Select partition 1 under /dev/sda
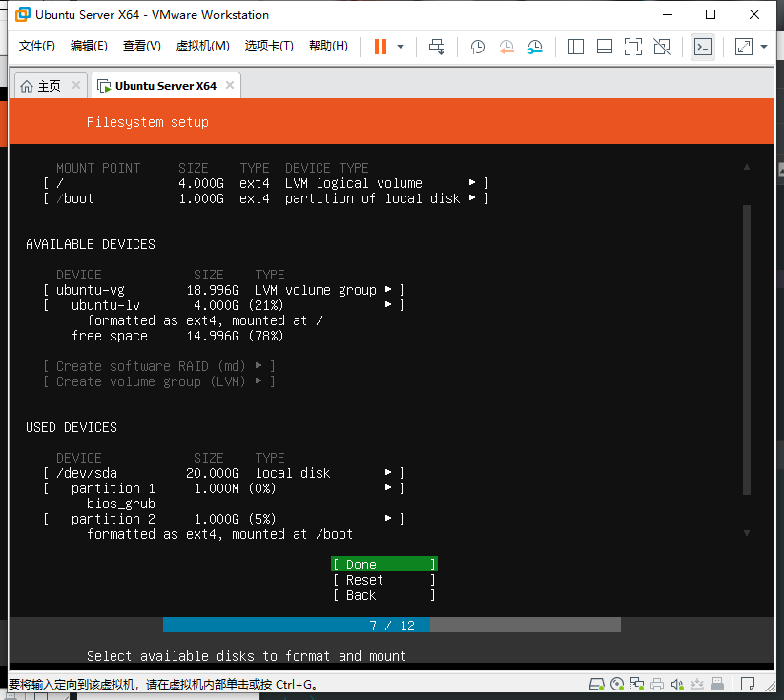 click(x=224, y=488)
